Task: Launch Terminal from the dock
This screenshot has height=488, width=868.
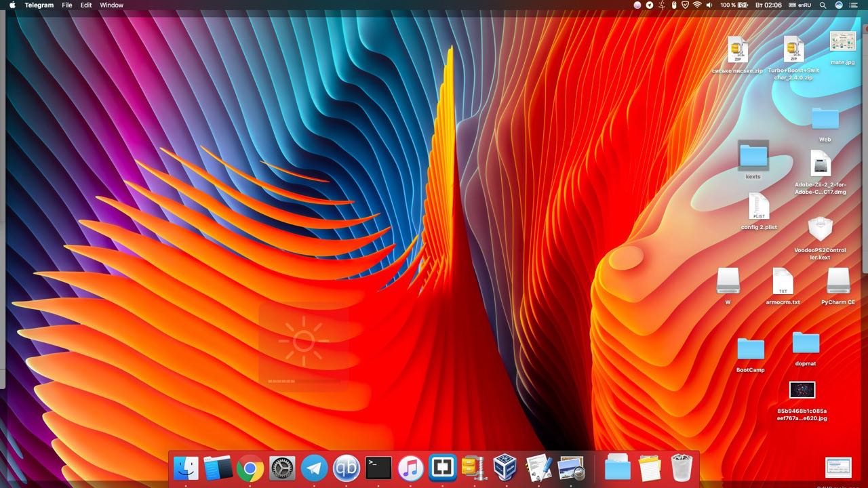Action: (378, 468)
